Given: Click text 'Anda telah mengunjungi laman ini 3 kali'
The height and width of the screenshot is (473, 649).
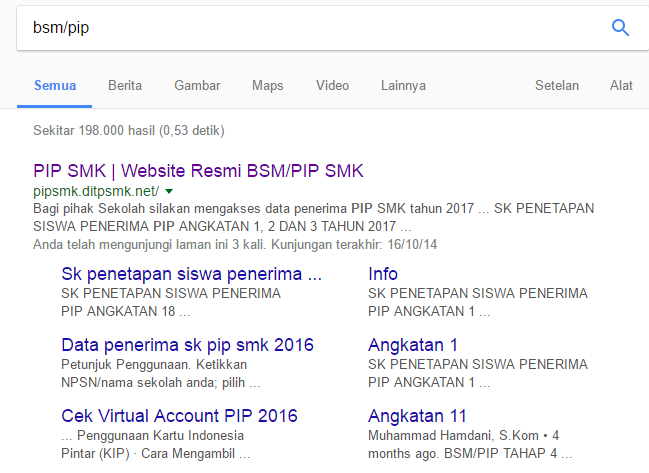Looking at the screenshot, I should pos(149,245).
